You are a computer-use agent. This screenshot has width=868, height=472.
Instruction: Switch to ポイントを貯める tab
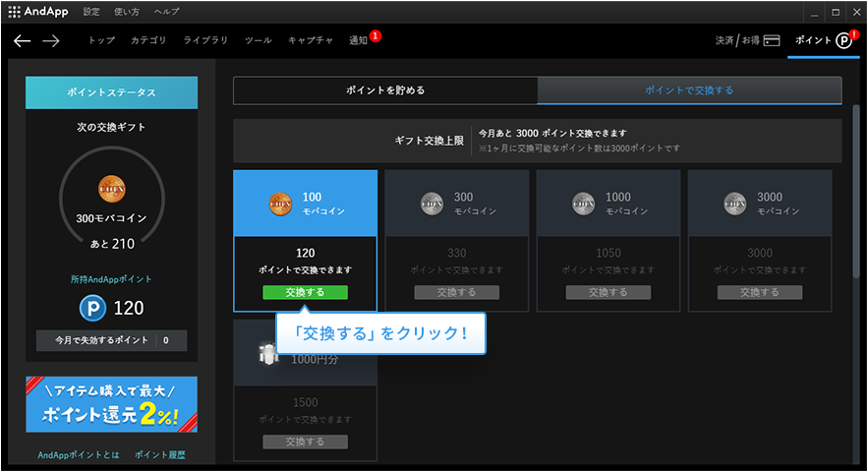click(x=385, y=90)
